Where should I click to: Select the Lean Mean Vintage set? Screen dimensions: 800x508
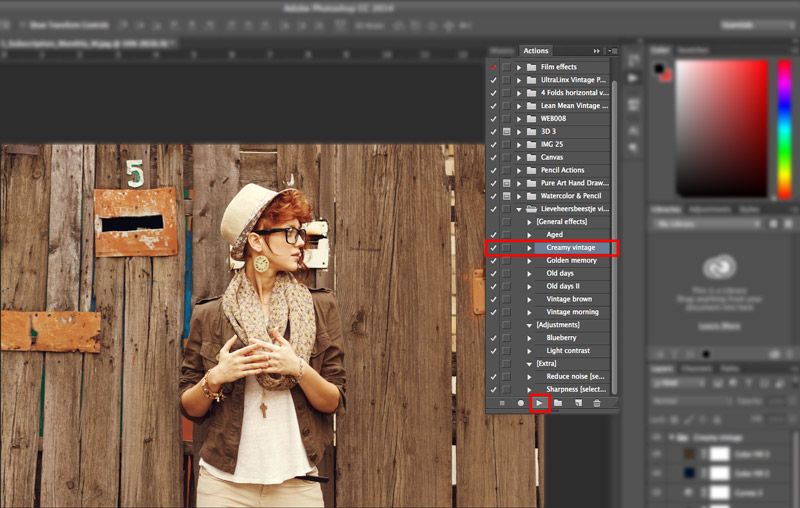(574, 106)
